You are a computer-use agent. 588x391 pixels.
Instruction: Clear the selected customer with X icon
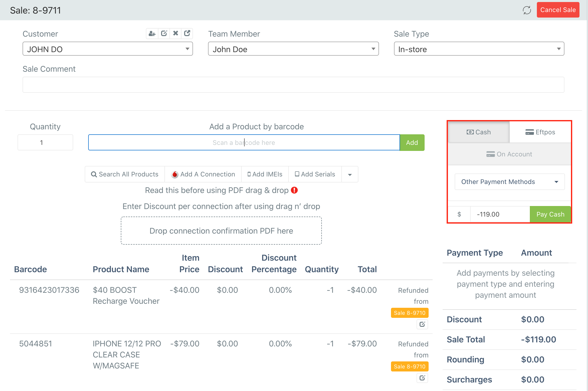[175, 34]
